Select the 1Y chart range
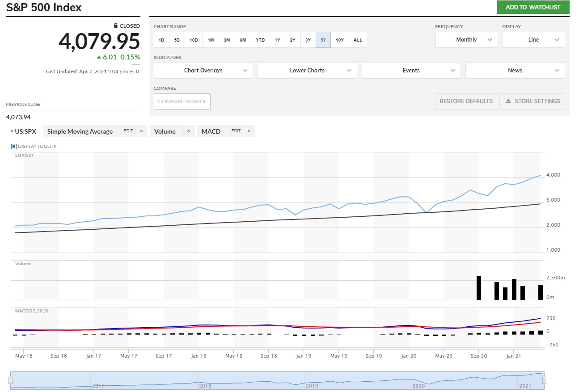Screen dimensions: 579x392 277,40
